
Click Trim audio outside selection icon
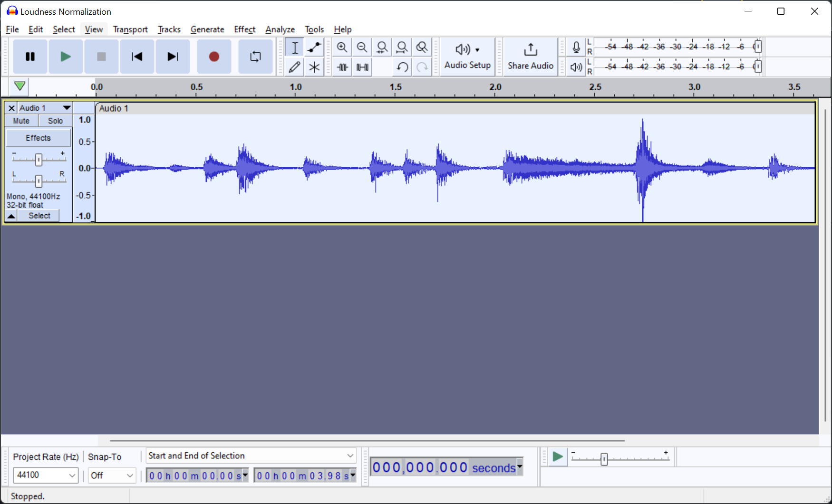tap(342, 67)
